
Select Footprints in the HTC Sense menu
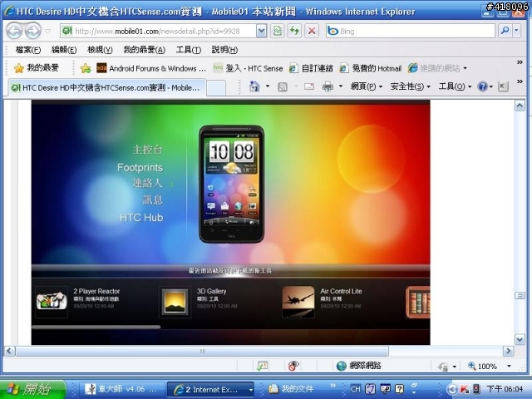click(x=140, y=167)
